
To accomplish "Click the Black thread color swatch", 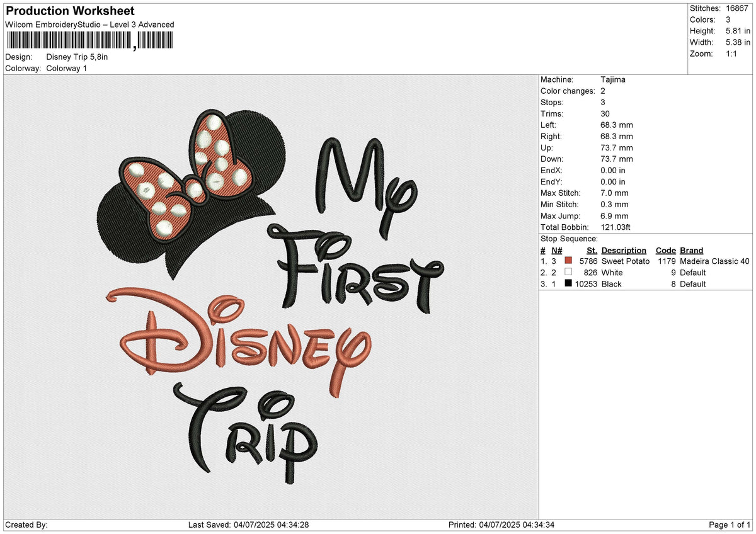I will 568,283.
